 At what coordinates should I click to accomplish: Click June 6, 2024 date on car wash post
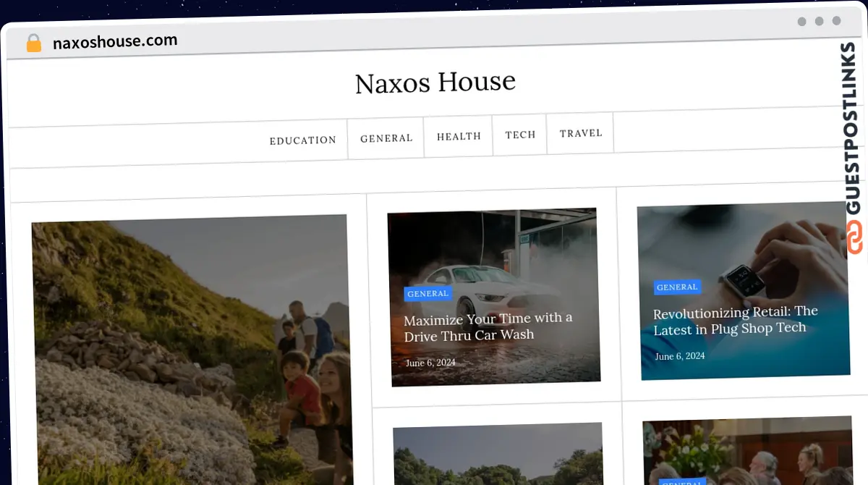(x=430, y=363)
